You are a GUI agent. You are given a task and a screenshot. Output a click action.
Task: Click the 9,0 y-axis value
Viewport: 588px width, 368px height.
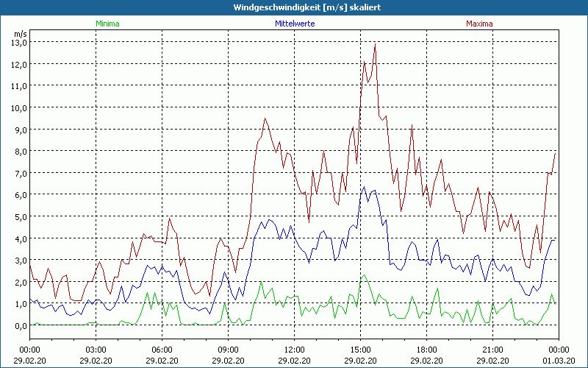(x=21, y=130)
